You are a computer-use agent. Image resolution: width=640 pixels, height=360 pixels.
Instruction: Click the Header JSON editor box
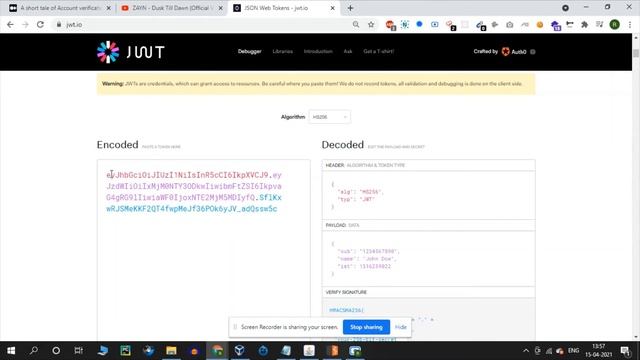pyautogui.click(x=428, y=195)
